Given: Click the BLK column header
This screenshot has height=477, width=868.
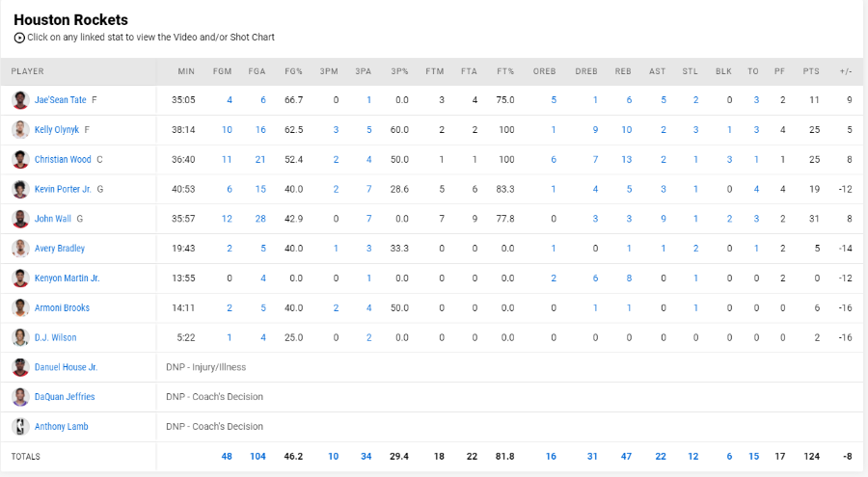Looking at the screenshot, I should (723, 71).
